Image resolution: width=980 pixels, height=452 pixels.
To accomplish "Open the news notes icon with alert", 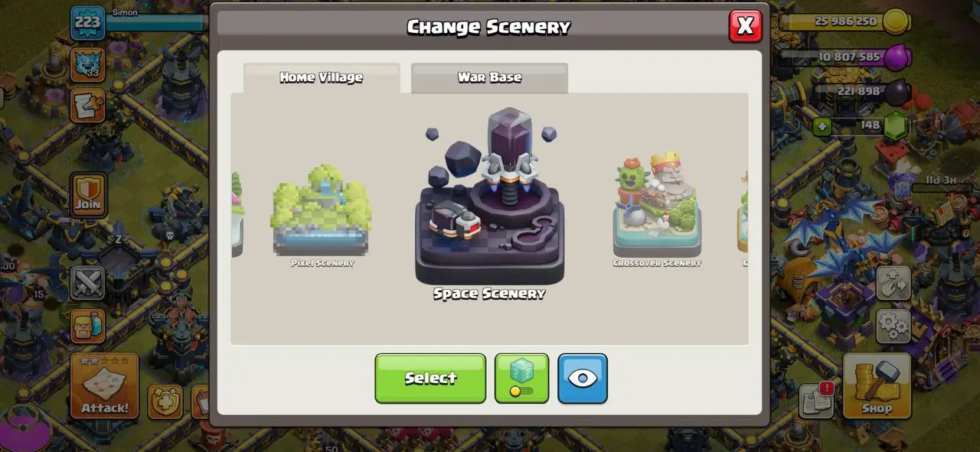I will click(x=816, y=400).
